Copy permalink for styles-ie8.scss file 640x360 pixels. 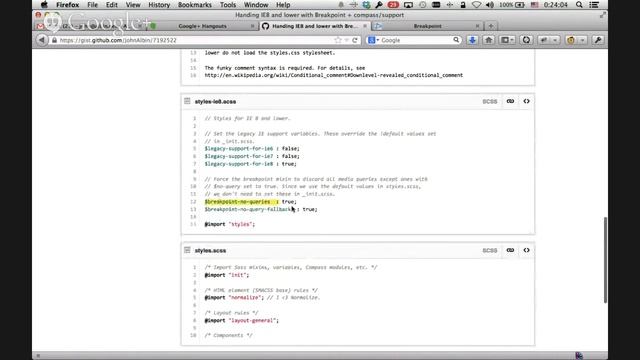(x=510, y=101)
